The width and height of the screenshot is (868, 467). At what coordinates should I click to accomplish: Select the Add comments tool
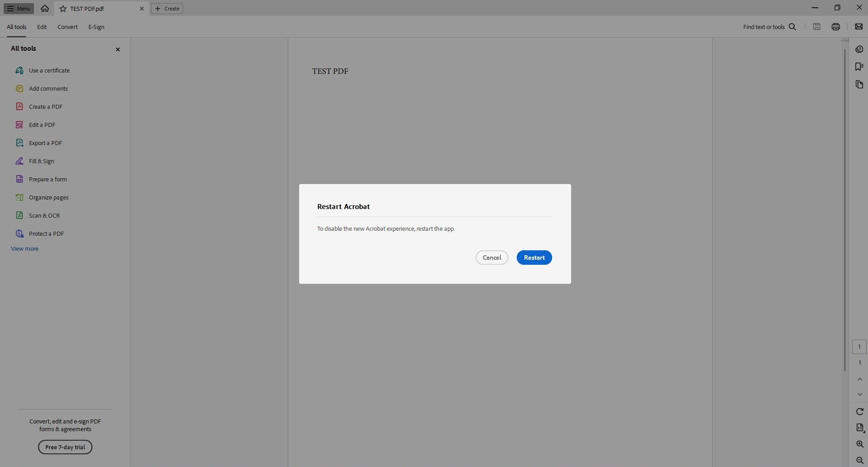point(42,88)
